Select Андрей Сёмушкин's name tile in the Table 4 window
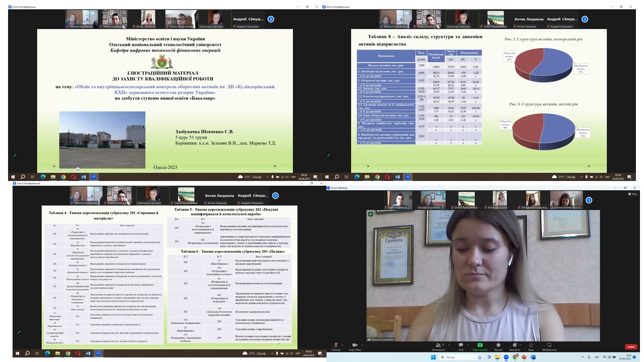 pyautogui.click(x=252, y=196)
